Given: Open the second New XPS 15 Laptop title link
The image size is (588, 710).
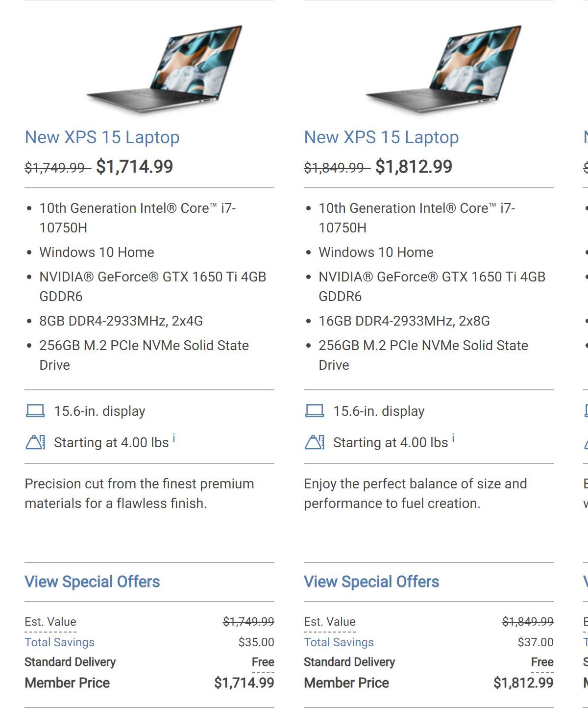Looking at the screenshot, I should tap(381, 137).
